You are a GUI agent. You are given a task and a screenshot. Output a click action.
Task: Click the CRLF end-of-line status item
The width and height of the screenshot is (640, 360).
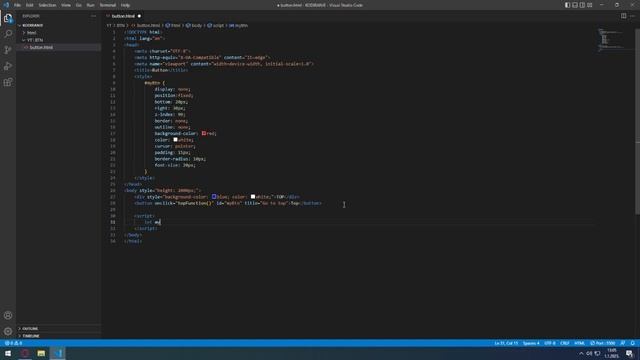pos(564,343)
